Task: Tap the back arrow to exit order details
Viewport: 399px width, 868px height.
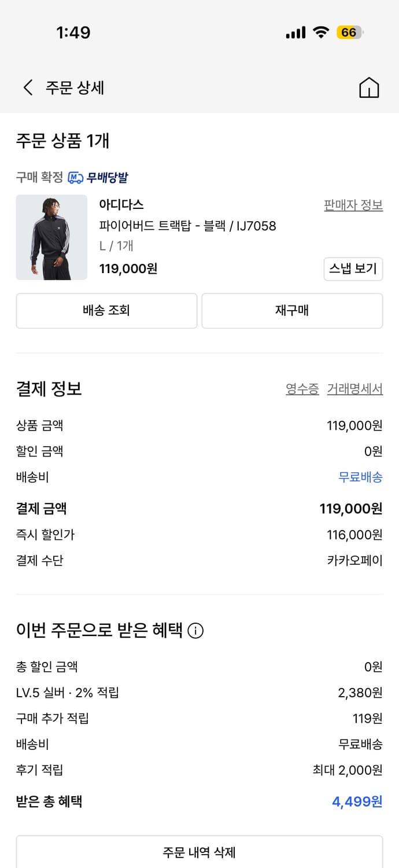Action: click(27, 87)
